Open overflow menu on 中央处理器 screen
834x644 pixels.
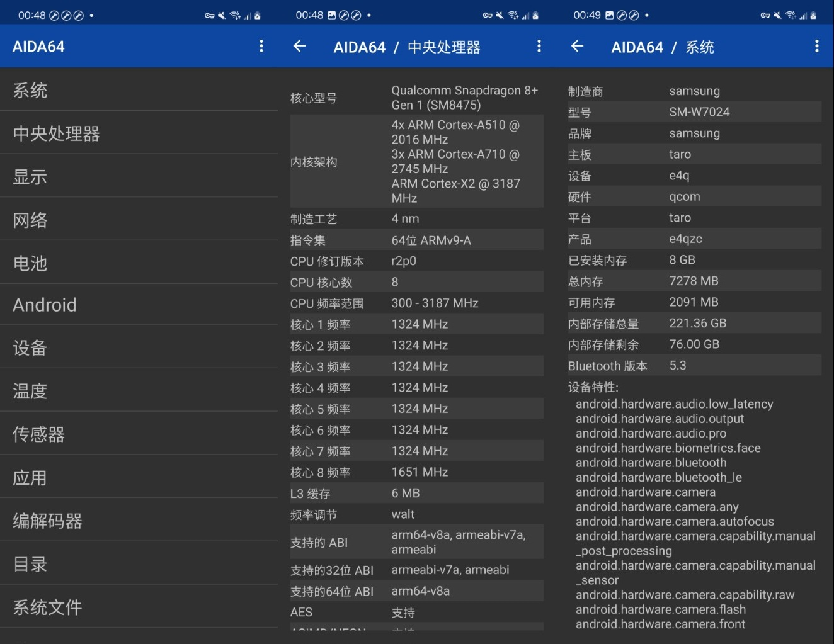tap(539, 46)
